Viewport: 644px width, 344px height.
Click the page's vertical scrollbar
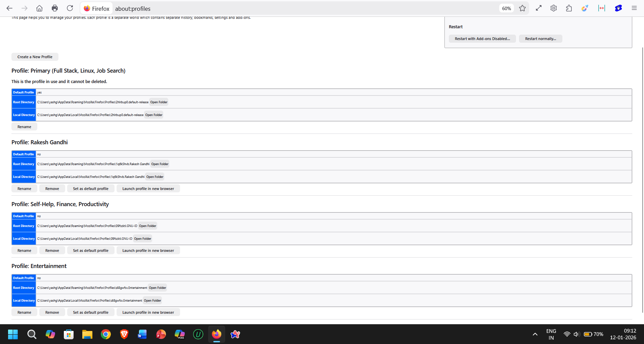coord(642,180)
